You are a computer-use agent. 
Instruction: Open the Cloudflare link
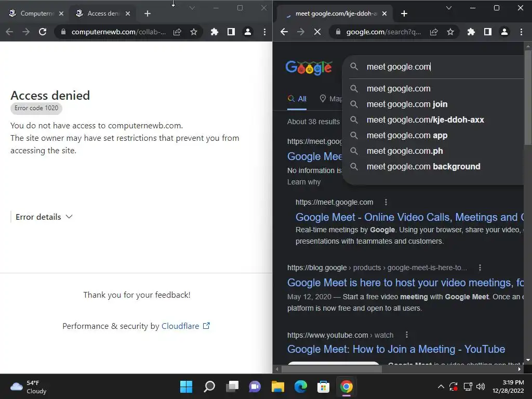(185, 326)
